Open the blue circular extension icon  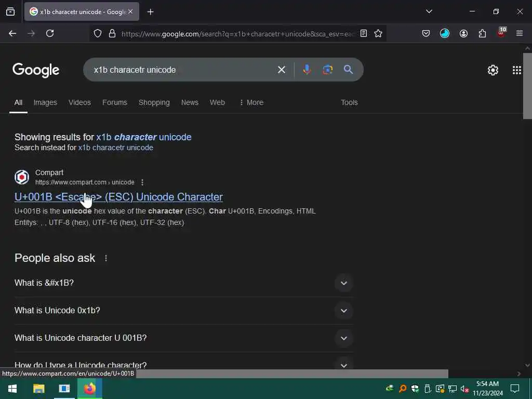pyautogui.click(x=445, y=33)
